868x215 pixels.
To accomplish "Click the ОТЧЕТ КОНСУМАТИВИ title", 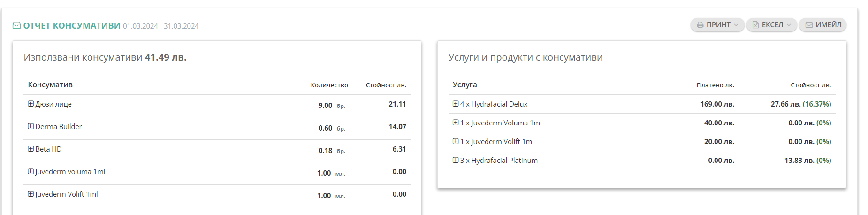I will coord(72,26).
